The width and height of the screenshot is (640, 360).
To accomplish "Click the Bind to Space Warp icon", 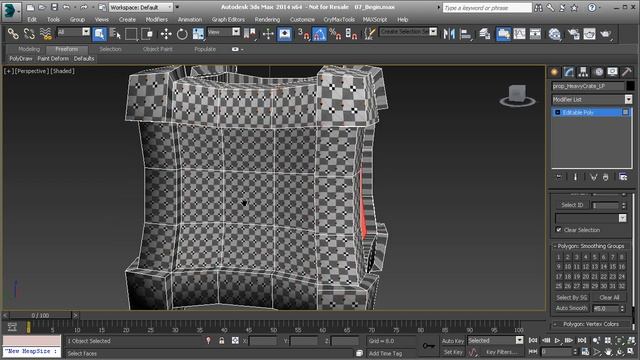I will point(46,34).
